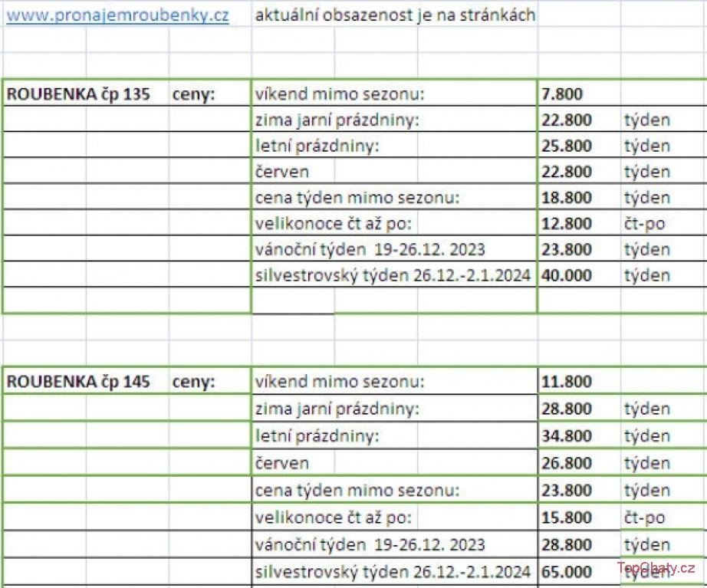This screenshot has width=707, height=588.
Task: Select the 'ROUBENKA čp 135' cell
Action: 78,94
